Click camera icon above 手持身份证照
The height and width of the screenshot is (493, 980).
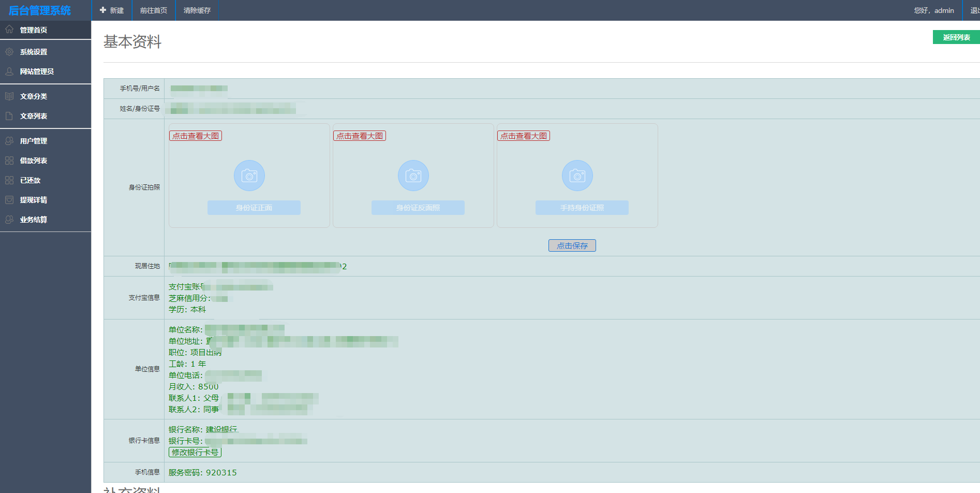coord(577,176)
